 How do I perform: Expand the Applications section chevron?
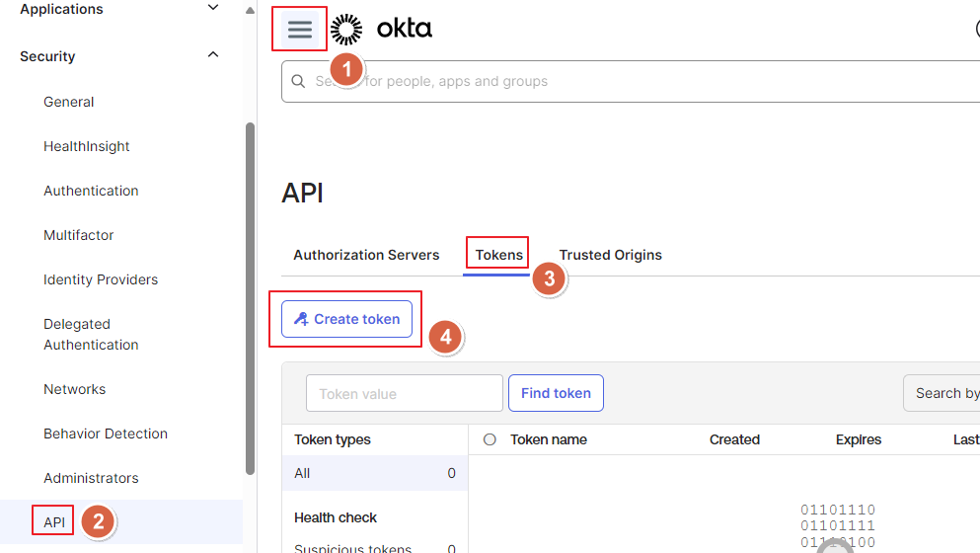coord(213,9)
